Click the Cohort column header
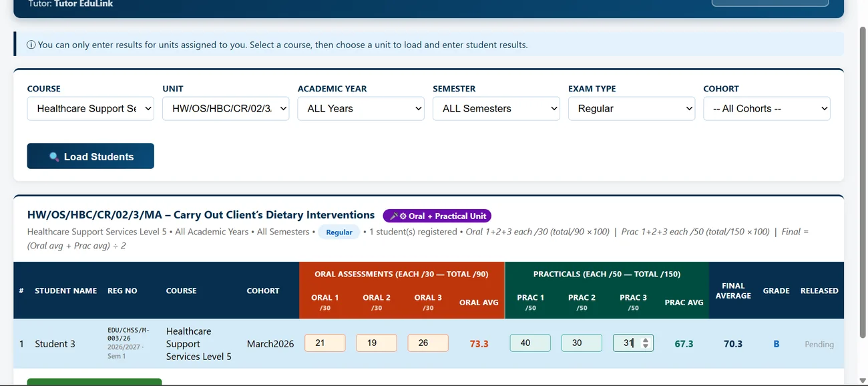This screenshot has width=868, height=386. [263, 291]
